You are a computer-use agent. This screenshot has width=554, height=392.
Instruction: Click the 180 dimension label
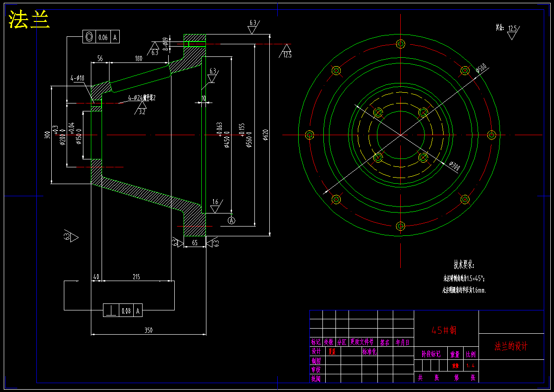click(x=138, y=58)
